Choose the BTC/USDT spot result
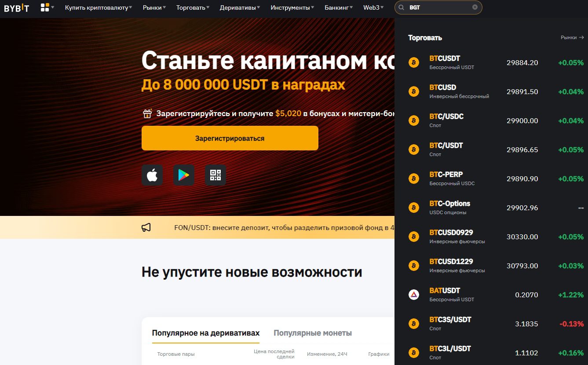This screenshot has height=365, width=588. coord(491,150)
